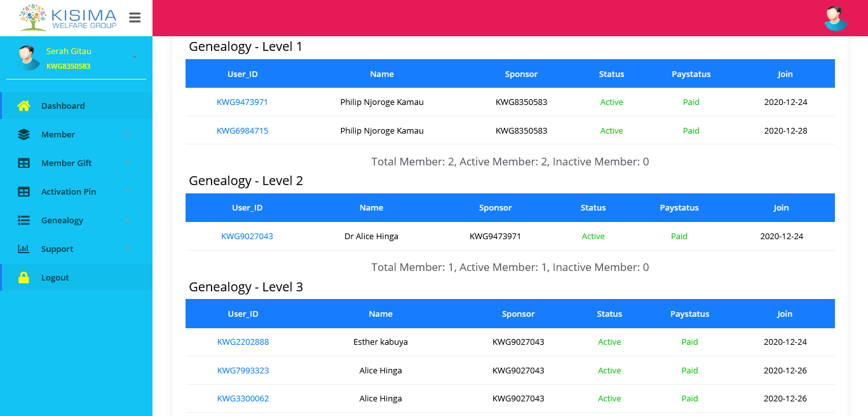
Task: Open user link KWG7993323
Action: click(243, 370)
